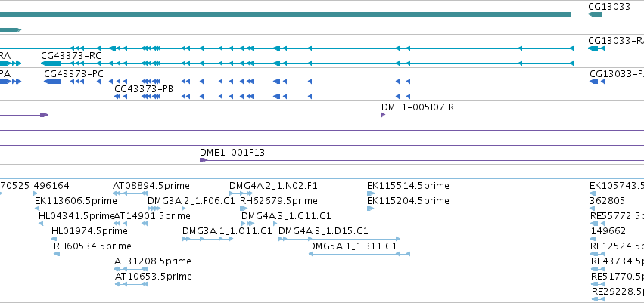Select the DME1-001F13 feature label
The image size is (644, 303).
(x=232, y=153)
